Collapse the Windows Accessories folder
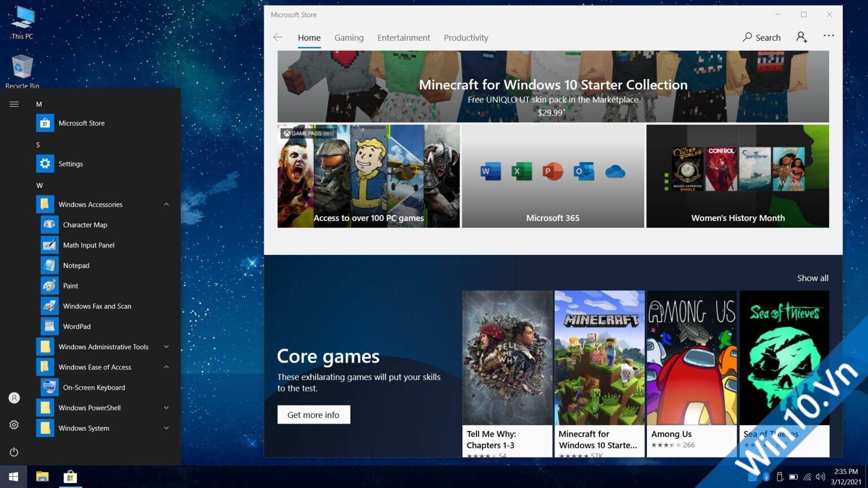 point(166,204)
